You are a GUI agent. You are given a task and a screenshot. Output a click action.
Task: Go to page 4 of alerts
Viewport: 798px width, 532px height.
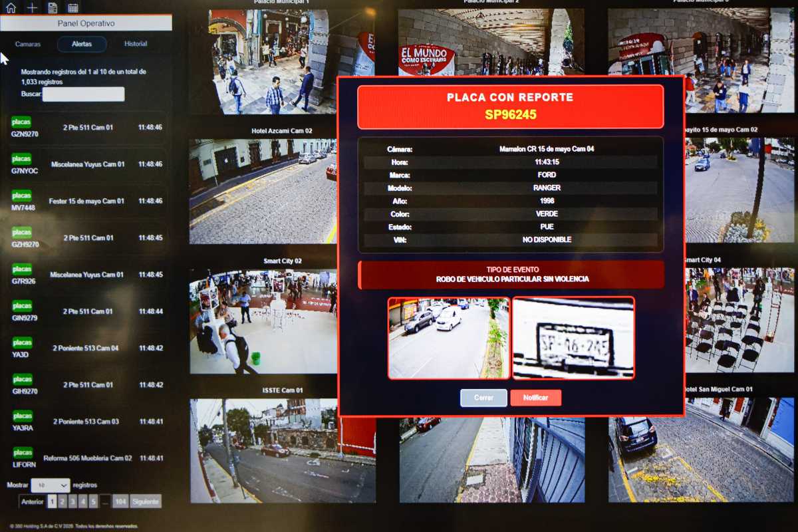click(x=83, y=501)
